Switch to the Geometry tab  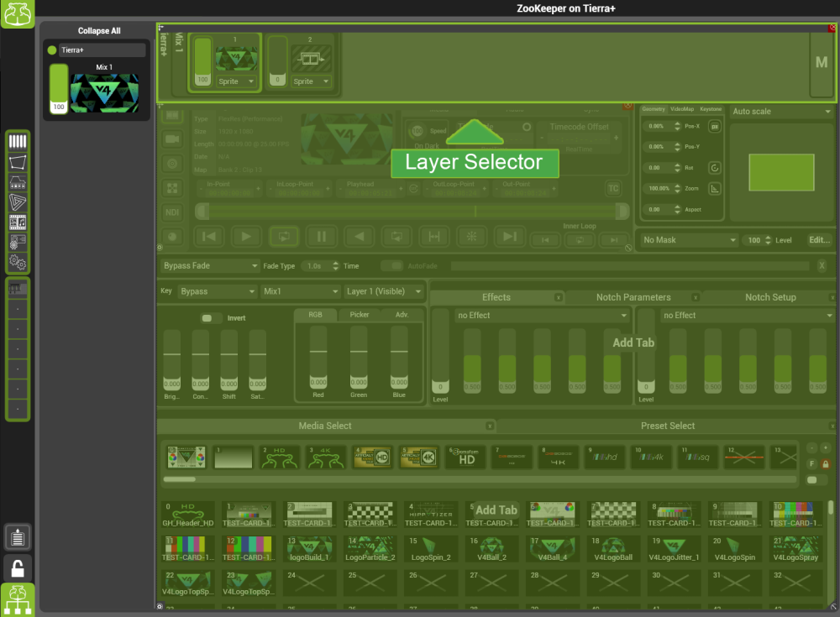tap(653, 109)
